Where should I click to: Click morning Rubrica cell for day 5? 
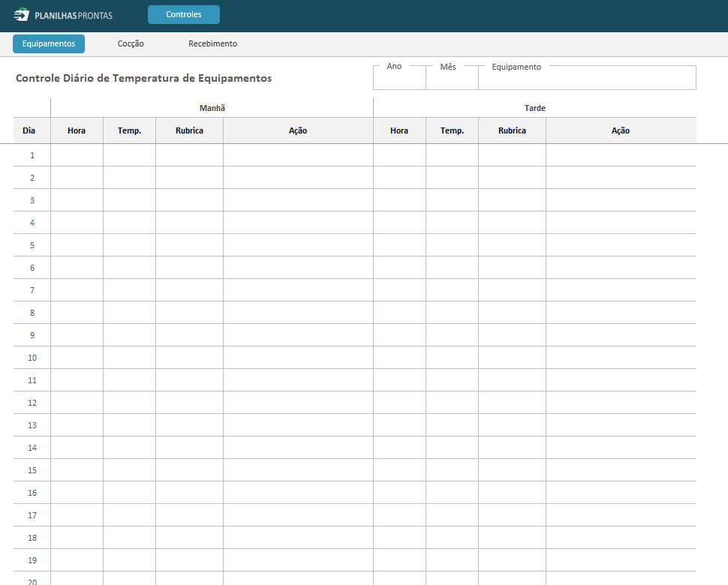click(189, 245)
